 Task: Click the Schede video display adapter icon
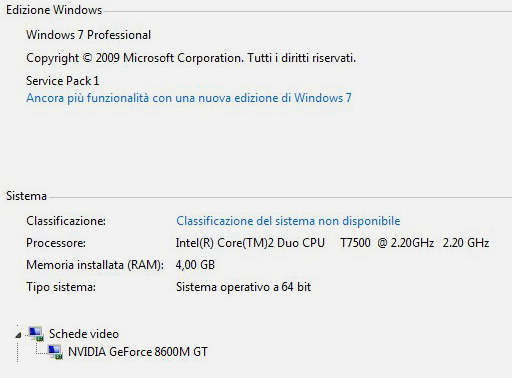(x=36, y=334)
